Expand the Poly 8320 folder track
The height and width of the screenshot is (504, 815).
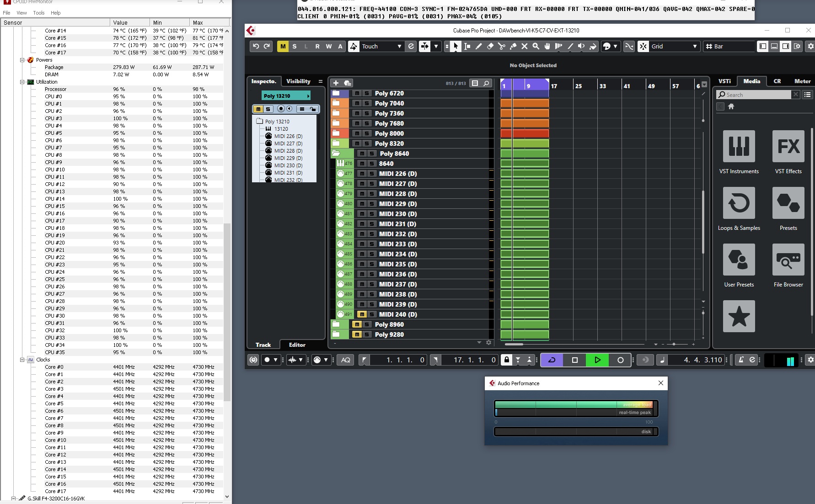coord(336,143)
